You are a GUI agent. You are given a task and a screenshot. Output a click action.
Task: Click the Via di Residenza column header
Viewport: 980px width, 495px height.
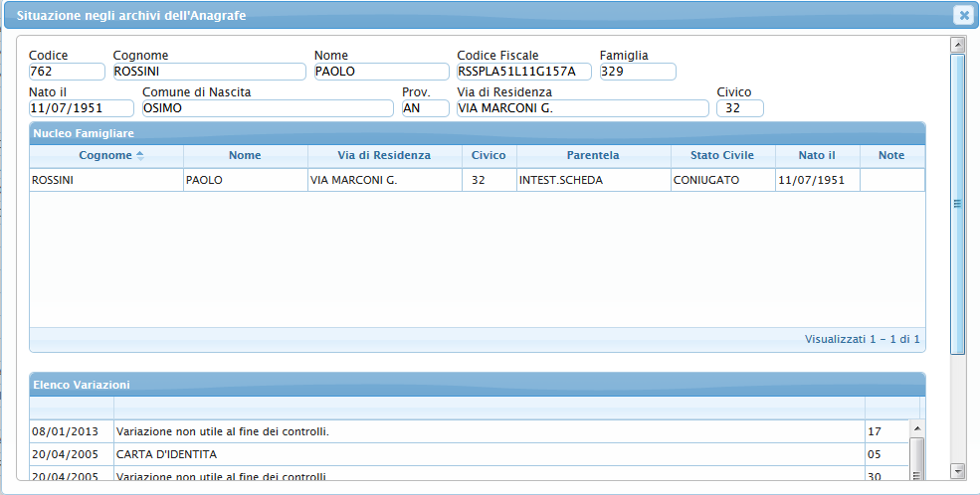click(x=383, y=156)
